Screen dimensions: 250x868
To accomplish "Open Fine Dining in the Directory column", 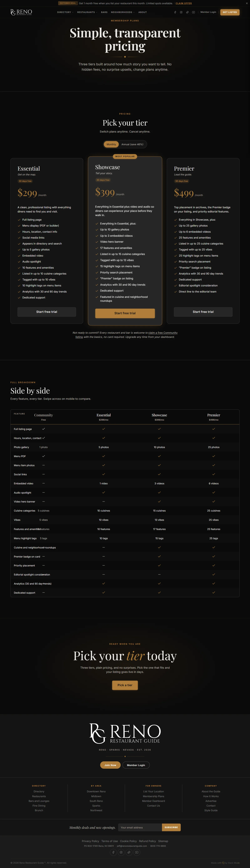I will point(39,806).
